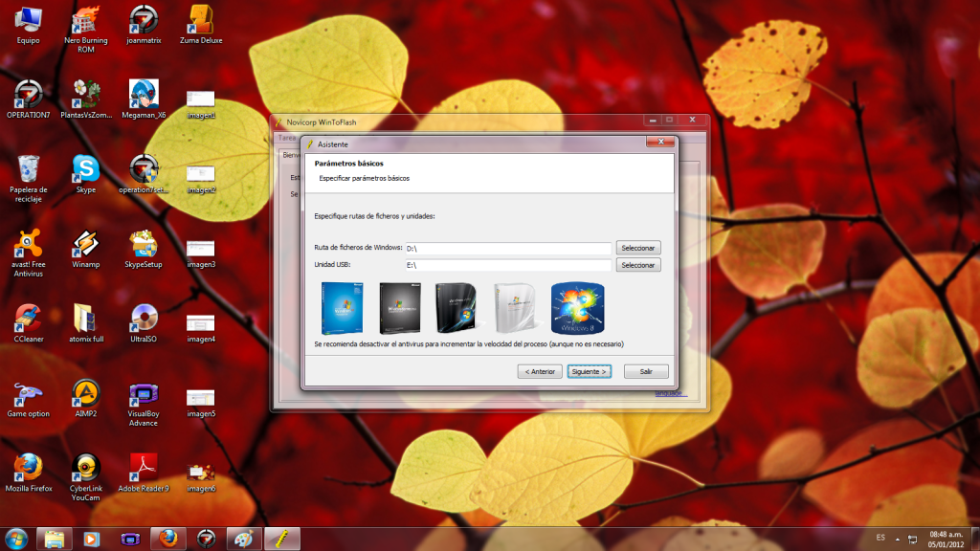Switch to Firefox in the taskbar
Viewport: 980px width, 551px height.
click(168, 540)
